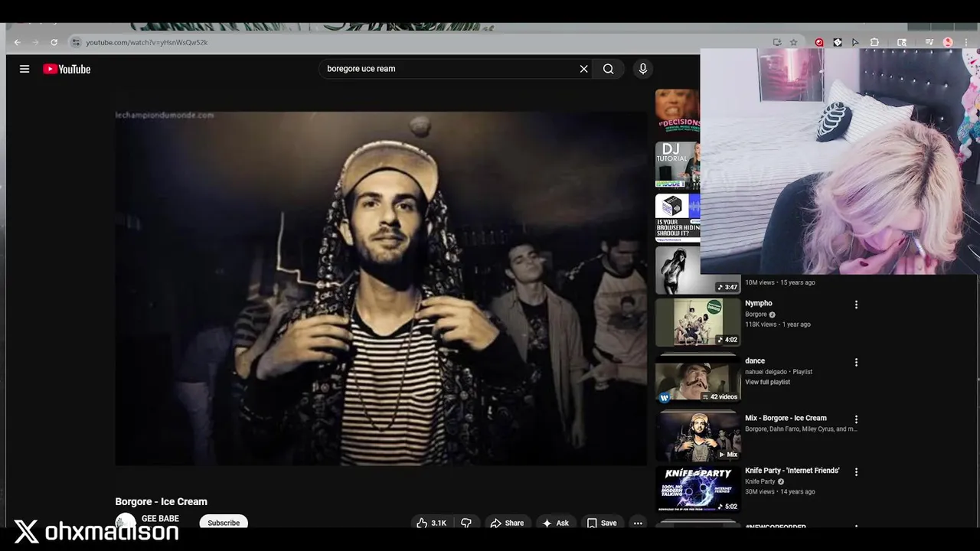The height and width of the screenshot is (551, 980).
Task: Open options menu for Mix - Borgore
Action: click(856, 419)
